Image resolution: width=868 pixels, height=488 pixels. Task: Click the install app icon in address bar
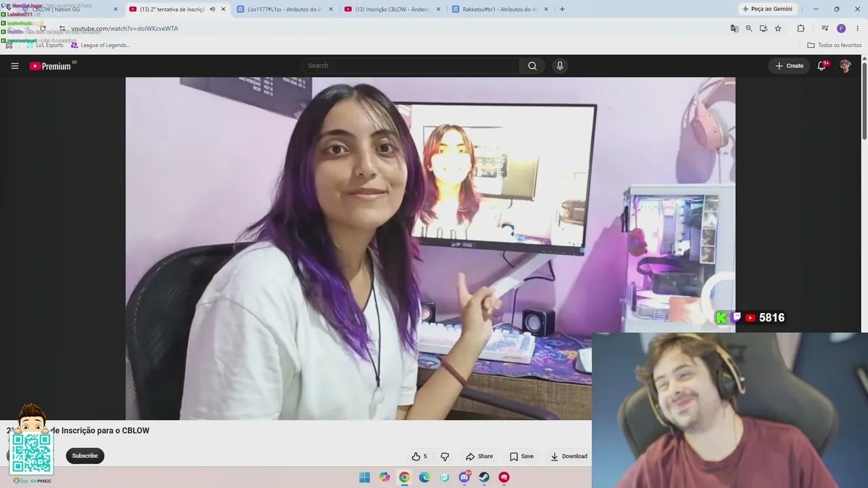(764, 28)
